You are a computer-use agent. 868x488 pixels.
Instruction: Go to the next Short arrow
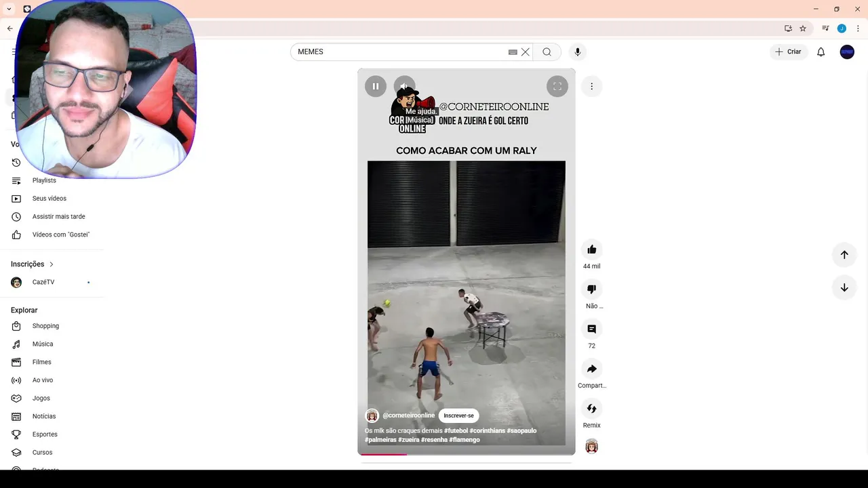844,287
